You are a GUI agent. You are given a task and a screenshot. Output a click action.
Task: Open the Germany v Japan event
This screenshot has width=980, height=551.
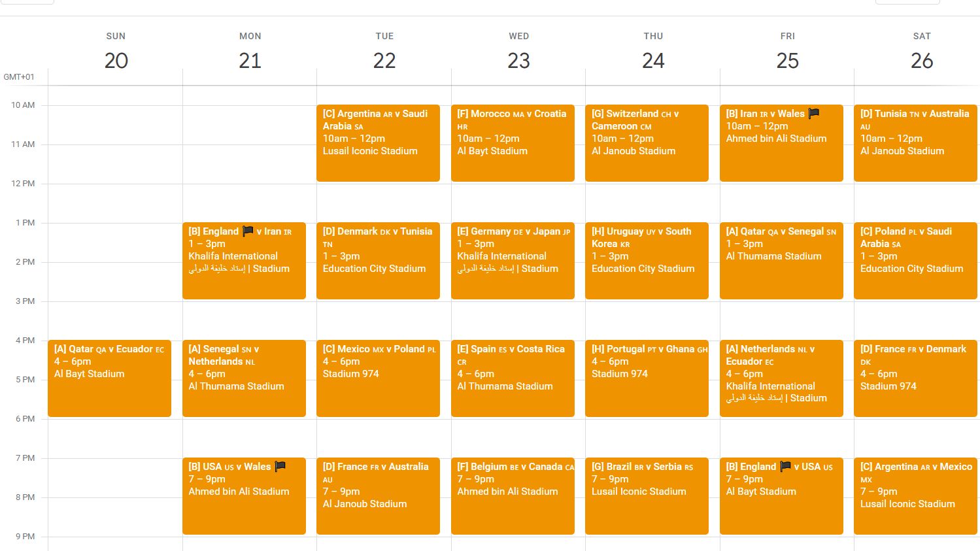[x=513, y=260]
